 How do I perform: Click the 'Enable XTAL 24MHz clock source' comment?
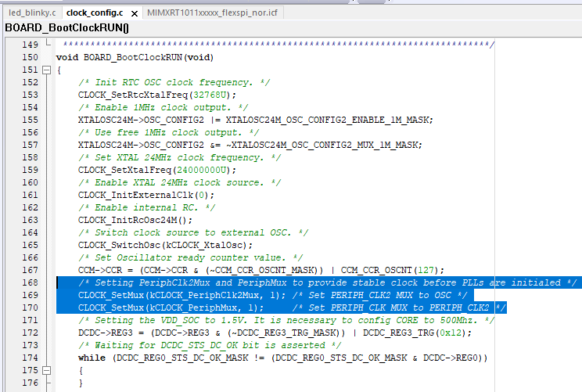pyautogui.click(x=180, y=182)
